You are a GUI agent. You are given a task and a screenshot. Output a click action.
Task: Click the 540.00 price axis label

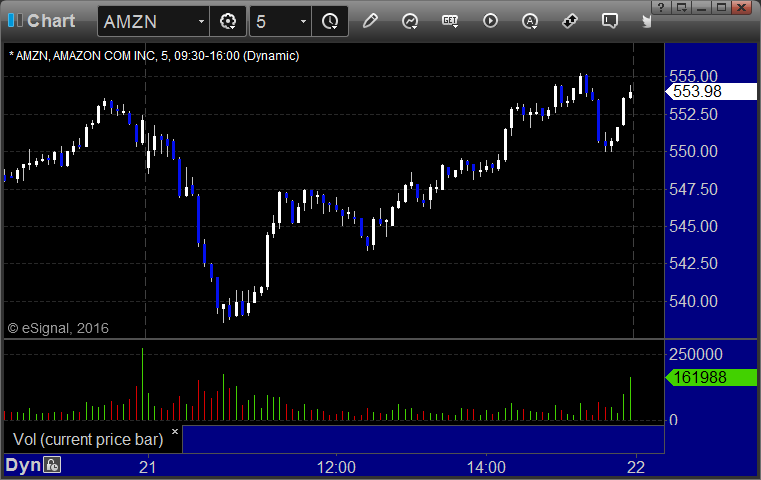pos(693,301)
